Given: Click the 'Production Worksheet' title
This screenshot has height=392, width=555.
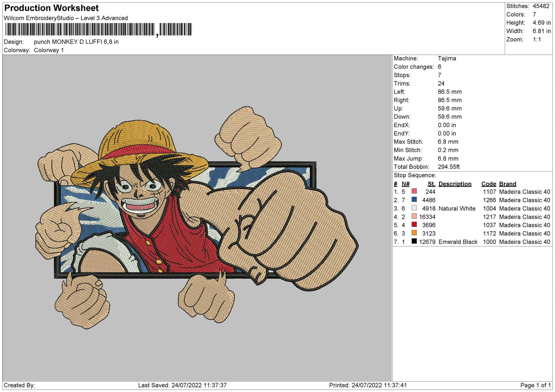Looking at the screenshot, I should 51,8.
